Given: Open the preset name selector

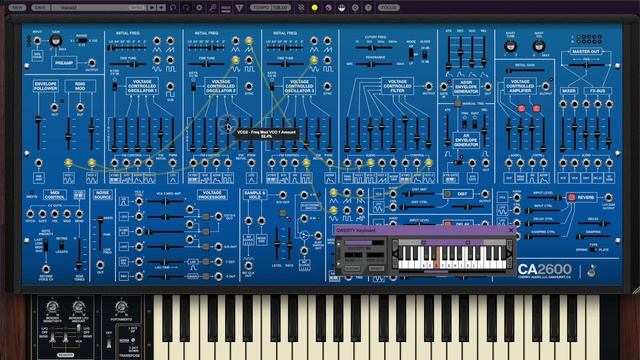Looking at the screenshot, I should click(99, 7).
